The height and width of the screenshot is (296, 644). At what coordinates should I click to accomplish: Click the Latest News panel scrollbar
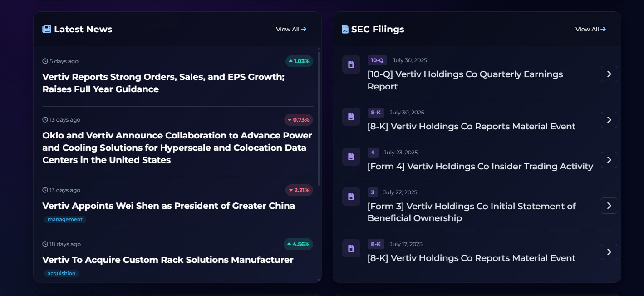pos(319,118)
